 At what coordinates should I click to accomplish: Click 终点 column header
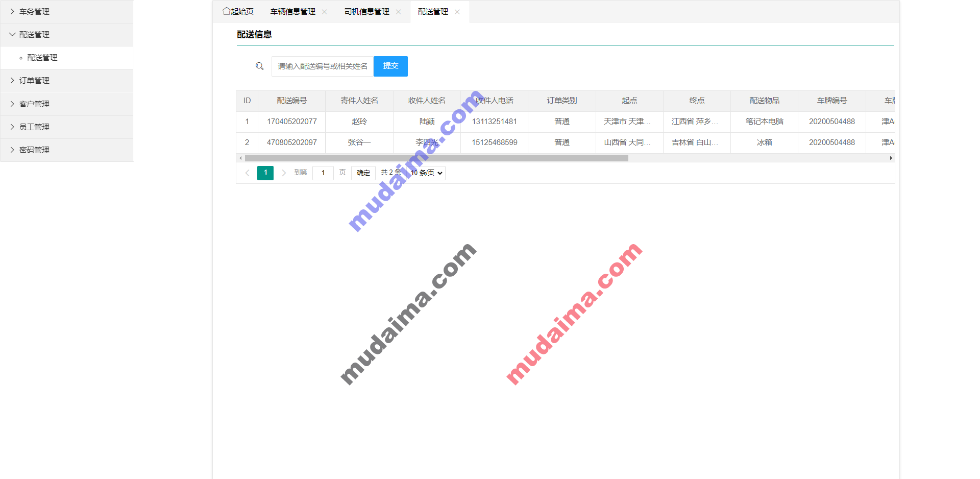point(697,101)
